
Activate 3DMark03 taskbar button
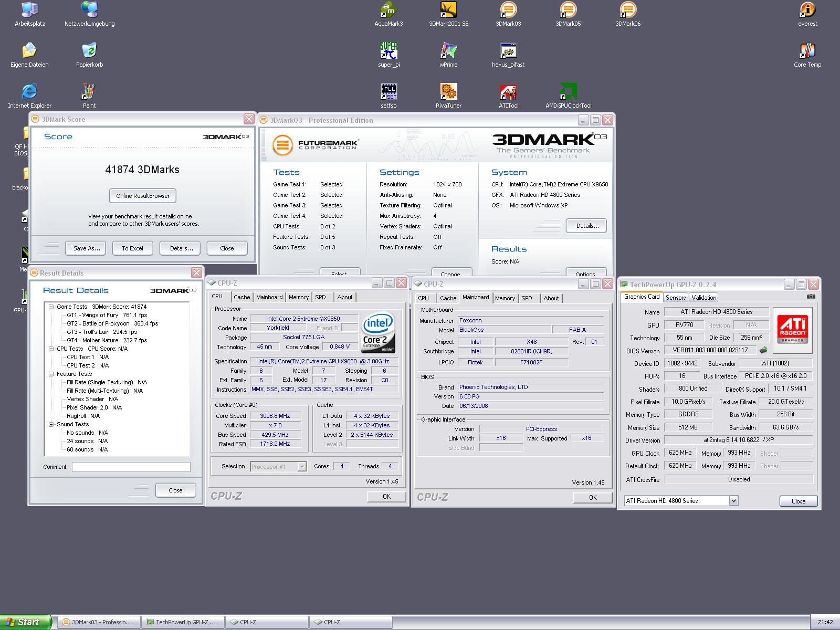click(x=98, y=622)
